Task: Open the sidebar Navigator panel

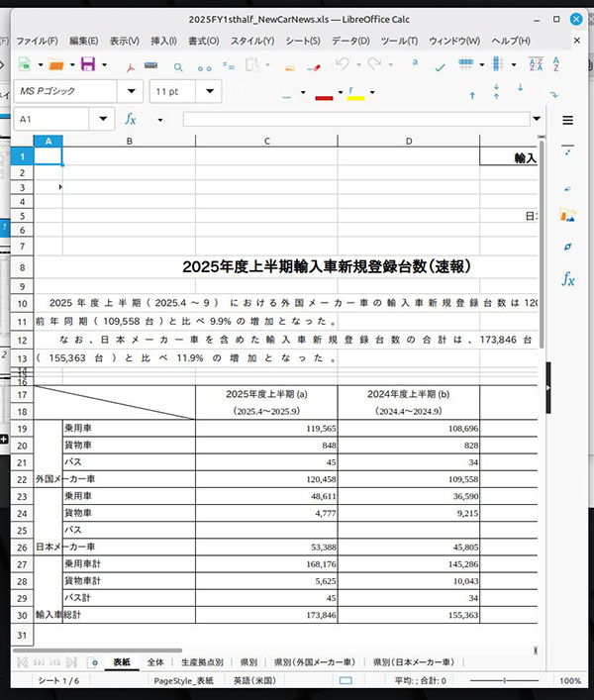Action: pos(568,246)
